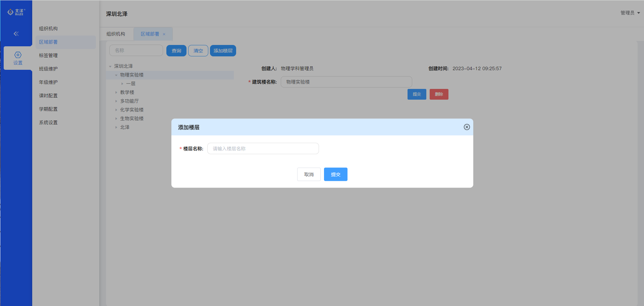The height and width of the screenshot is (306, 644).
Task: Collapse the 物理实验楼 tree node arrow
Action: coord(116,75)
